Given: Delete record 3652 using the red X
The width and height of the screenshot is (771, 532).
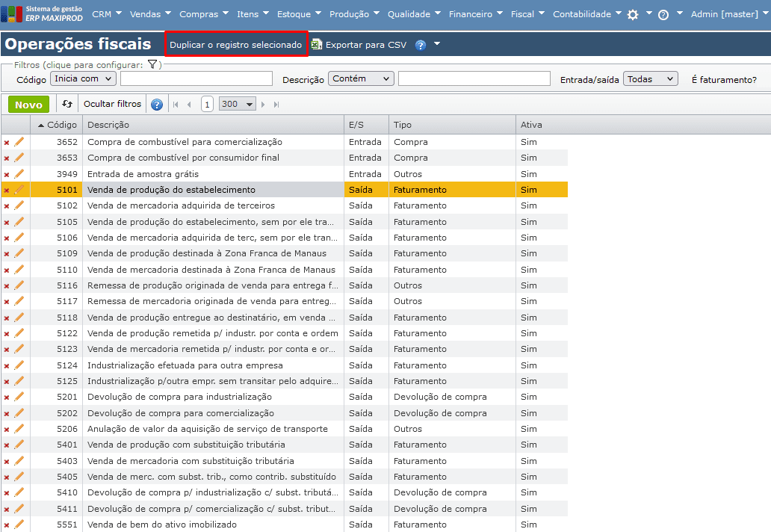Looking at the screenshot, I should click(7, 142).
